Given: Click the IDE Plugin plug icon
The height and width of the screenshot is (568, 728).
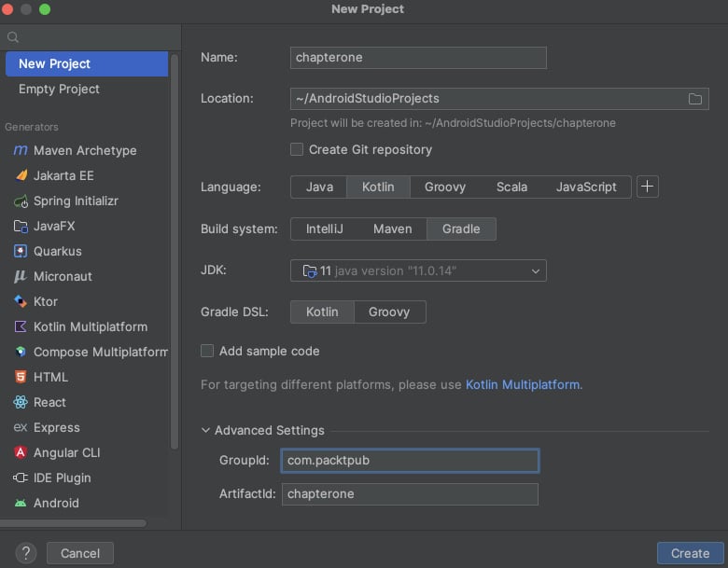Looking at the screenshot, I should 21,478.
